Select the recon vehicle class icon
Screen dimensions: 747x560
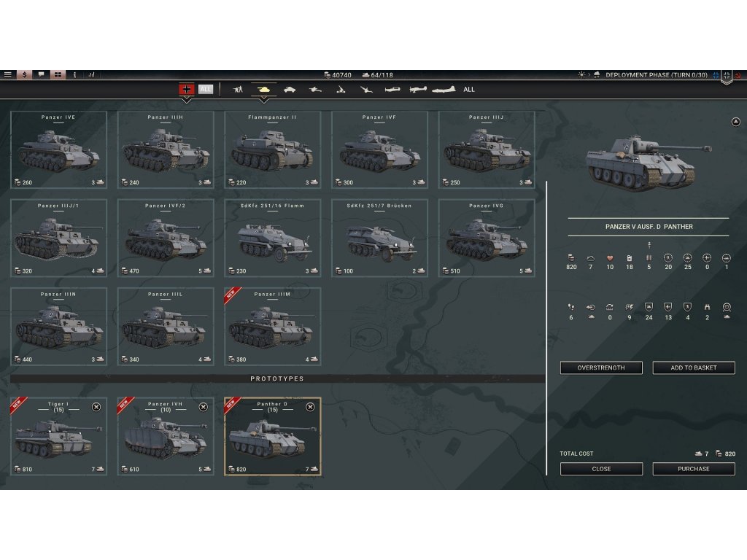tap(290, 90)
